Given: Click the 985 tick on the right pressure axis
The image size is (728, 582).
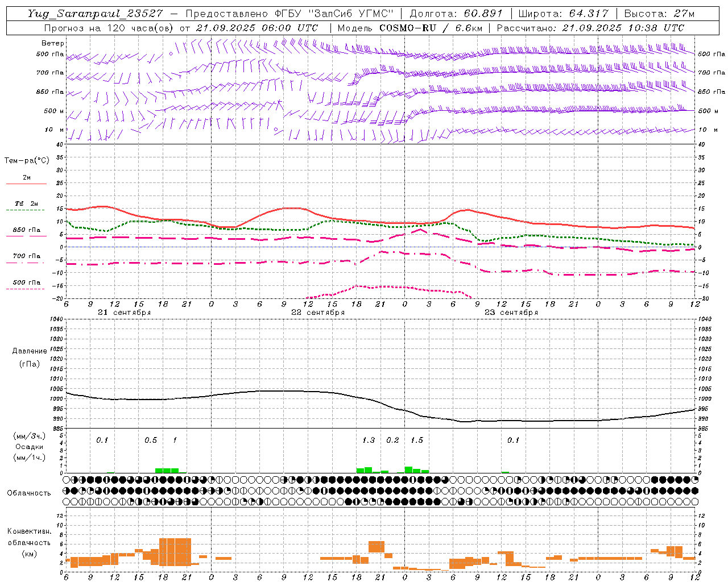Looking at the screenshot, I should click(704, 429).
